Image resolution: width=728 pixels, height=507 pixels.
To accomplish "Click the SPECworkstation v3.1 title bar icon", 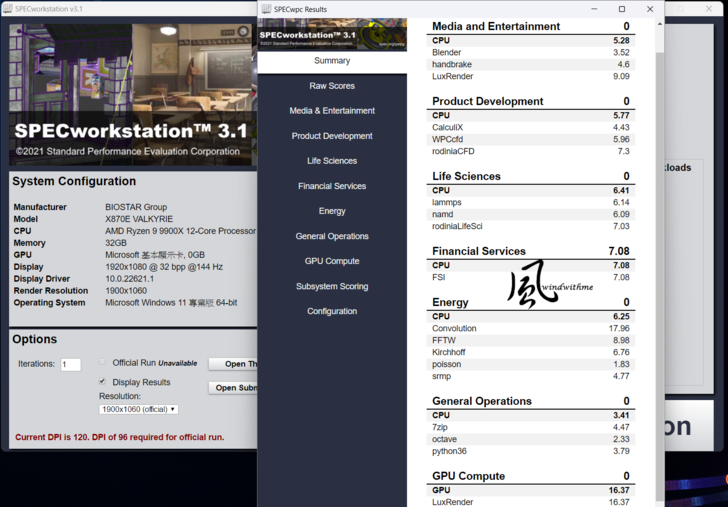I will pyautogui.click(x=7, y=8).
